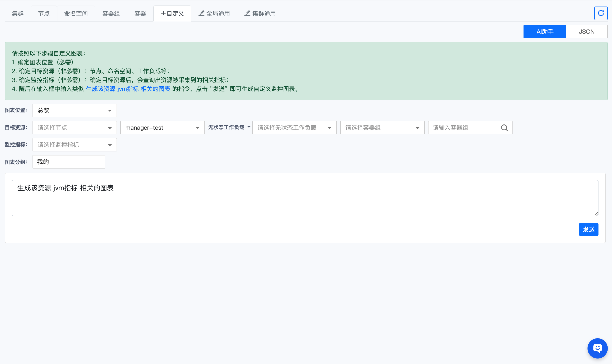Open 请选择无状态工作负载 dropdown
The width and height of the screenshot is (612, 364).
[x=294, y=128]
